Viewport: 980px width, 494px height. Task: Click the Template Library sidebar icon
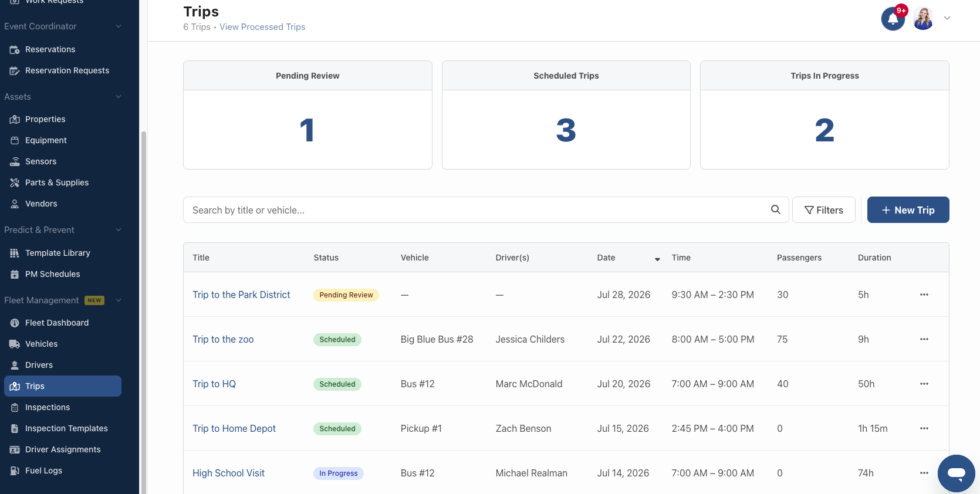15,253
